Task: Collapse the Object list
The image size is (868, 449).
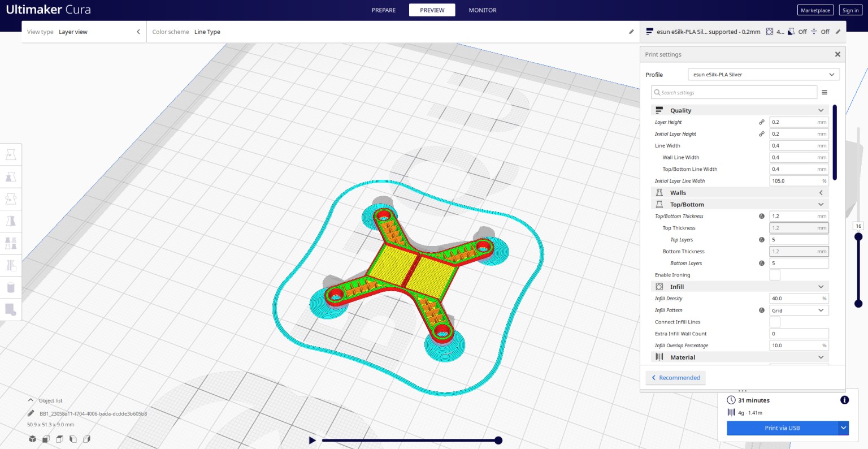Action: 31,400
